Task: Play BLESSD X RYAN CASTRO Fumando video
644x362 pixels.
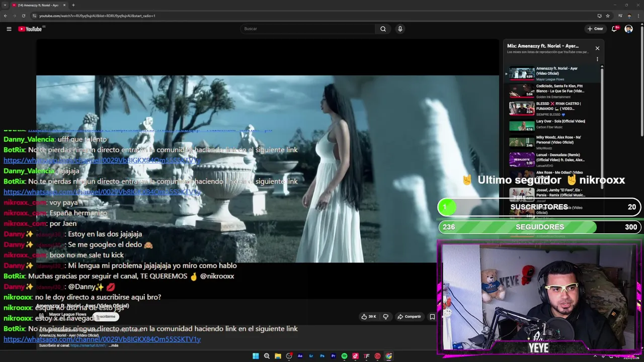Action: pos(553,109)
